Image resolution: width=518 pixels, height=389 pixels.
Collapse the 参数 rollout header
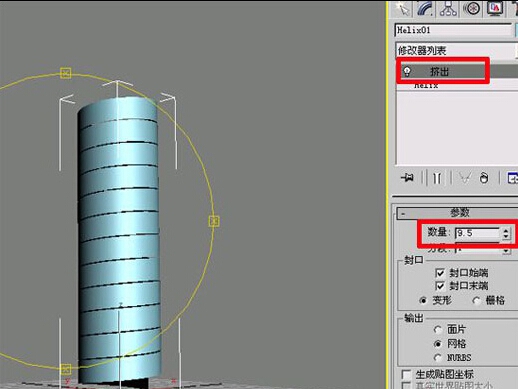pos(457,213)
